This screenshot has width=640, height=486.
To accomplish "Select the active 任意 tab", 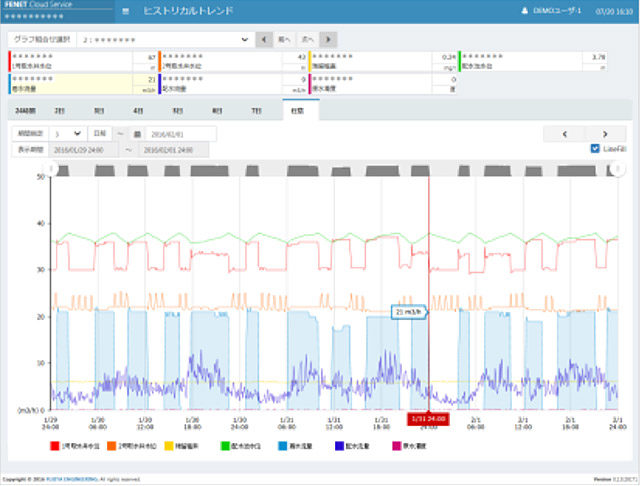I will [301, 110].
